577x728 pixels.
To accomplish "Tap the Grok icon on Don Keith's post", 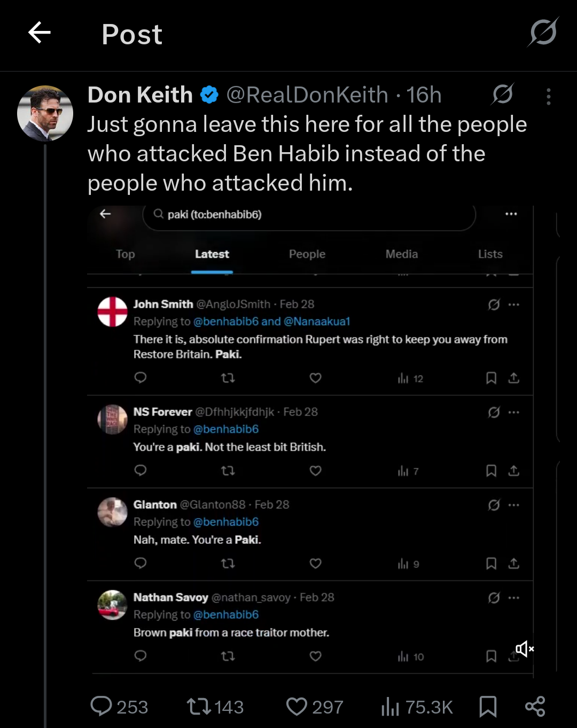I will [503, 95].
